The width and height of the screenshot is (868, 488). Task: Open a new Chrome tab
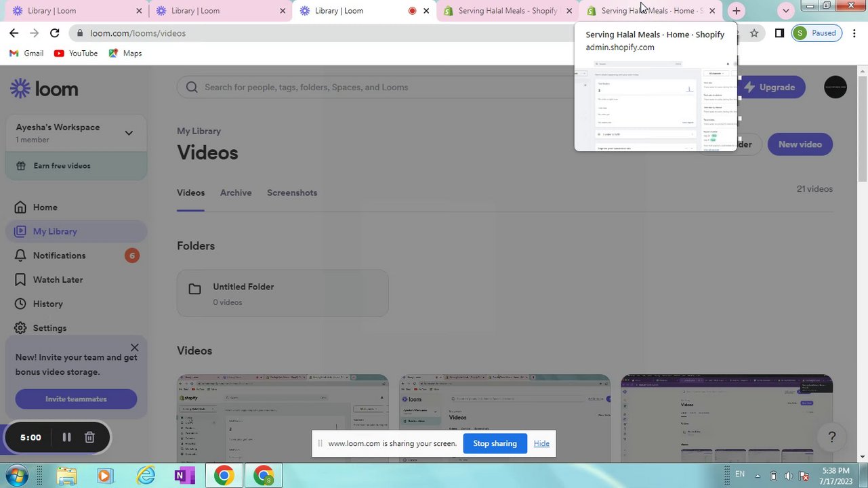coord(737,11)
